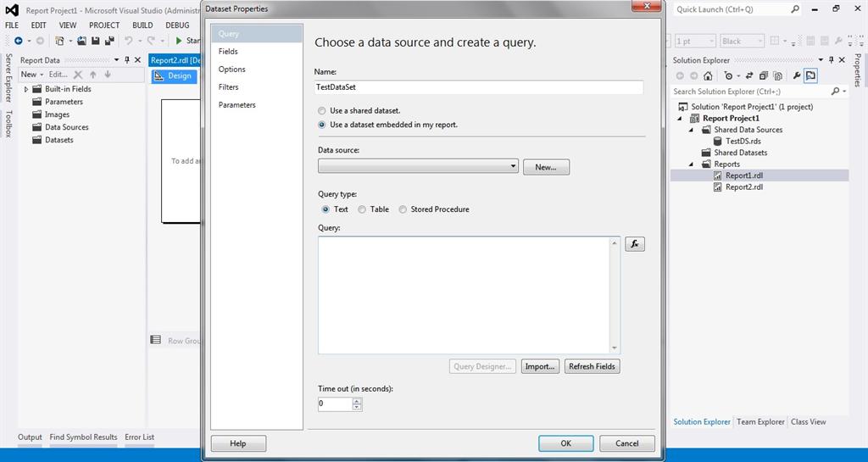The width and height of the screenshot is (868, 462).
Task: Collapse the Shared Data Sources folder triangle
Action: pyautogui.click(x=692, y=130)
